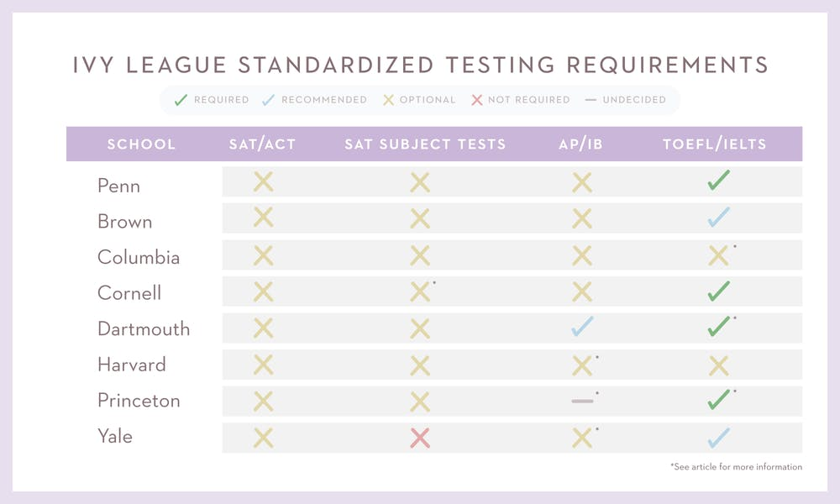
Task: Click Cornell's SAT Subject Tests optional X
Action: coord(420,291)
